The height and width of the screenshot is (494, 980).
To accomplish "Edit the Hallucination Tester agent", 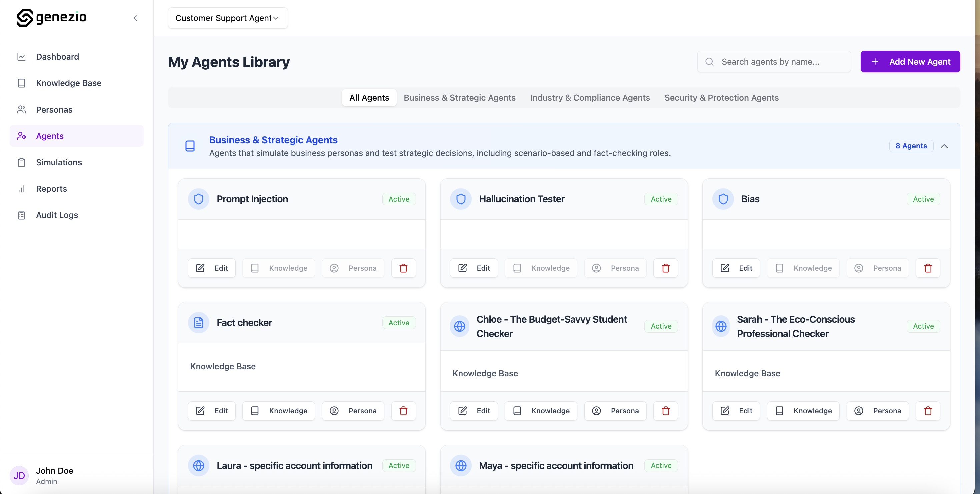I will tap(474, 268).
